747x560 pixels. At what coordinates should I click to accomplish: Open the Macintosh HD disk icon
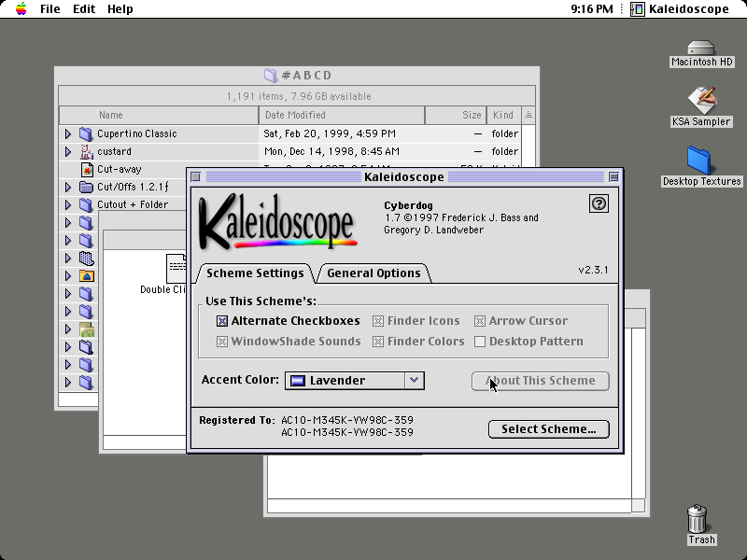tap(701, 48)
